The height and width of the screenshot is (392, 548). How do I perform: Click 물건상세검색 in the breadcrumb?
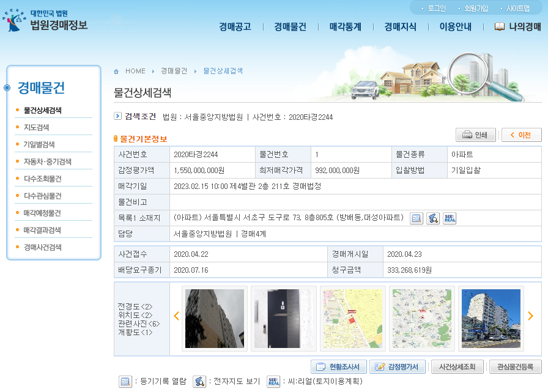pos(223,72)
